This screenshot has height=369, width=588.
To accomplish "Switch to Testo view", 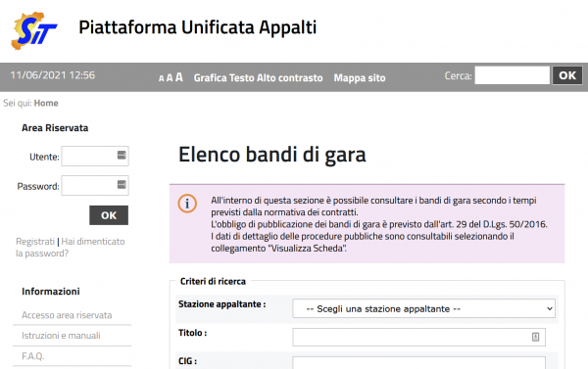I will tap(241, 78).
